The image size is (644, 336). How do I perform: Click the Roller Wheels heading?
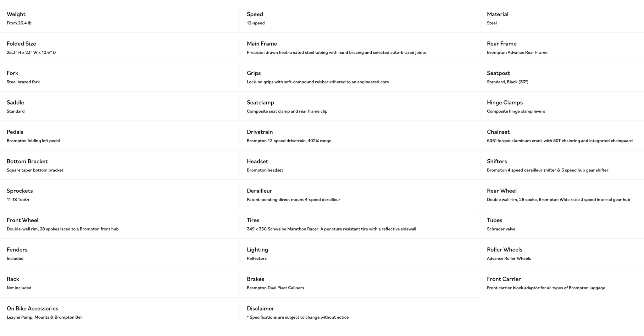pos(504,249)
